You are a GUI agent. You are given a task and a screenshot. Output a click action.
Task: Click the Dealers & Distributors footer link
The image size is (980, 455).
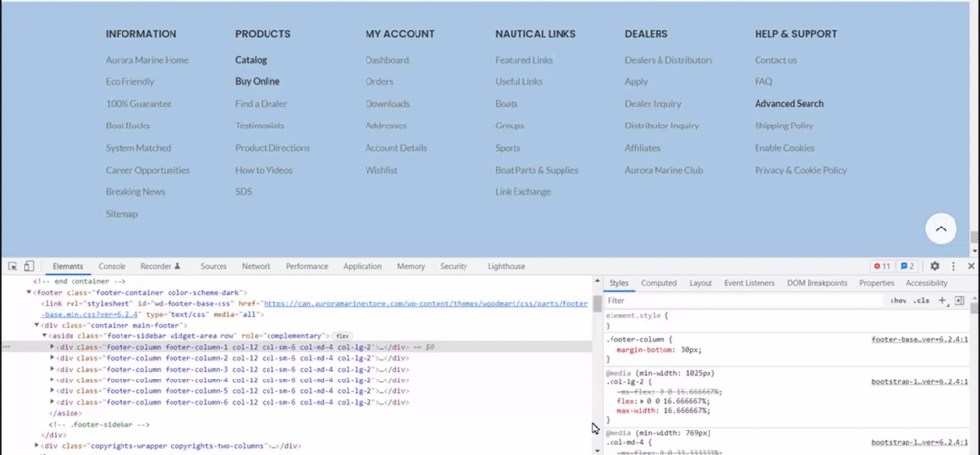[x=668, y=60]
